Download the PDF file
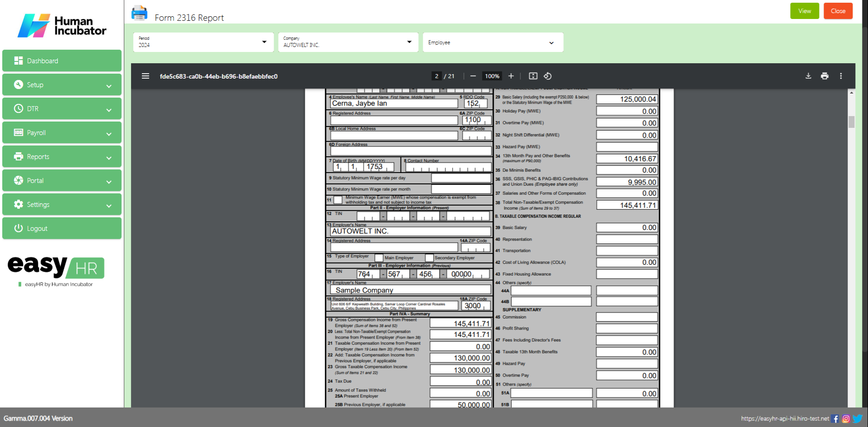This screenshot has width=868, height=427. [808, 76]
